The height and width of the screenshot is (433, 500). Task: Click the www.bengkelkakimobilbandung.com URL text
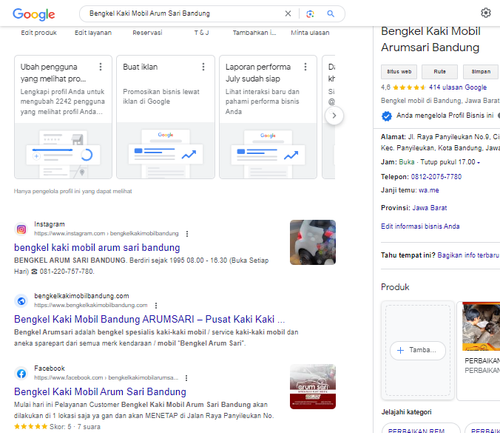[x=91, y=305]
